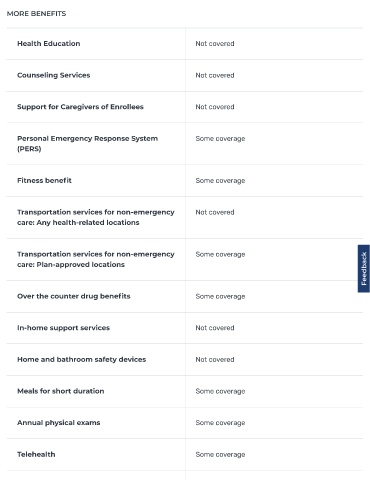Select Over the counter drug benefits

[74, 296]
